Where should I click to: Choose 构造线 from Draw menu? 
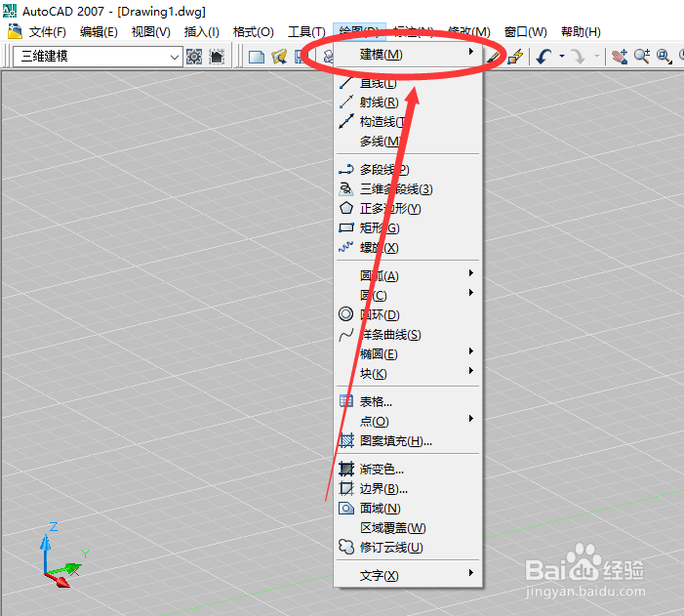[408, 122]
